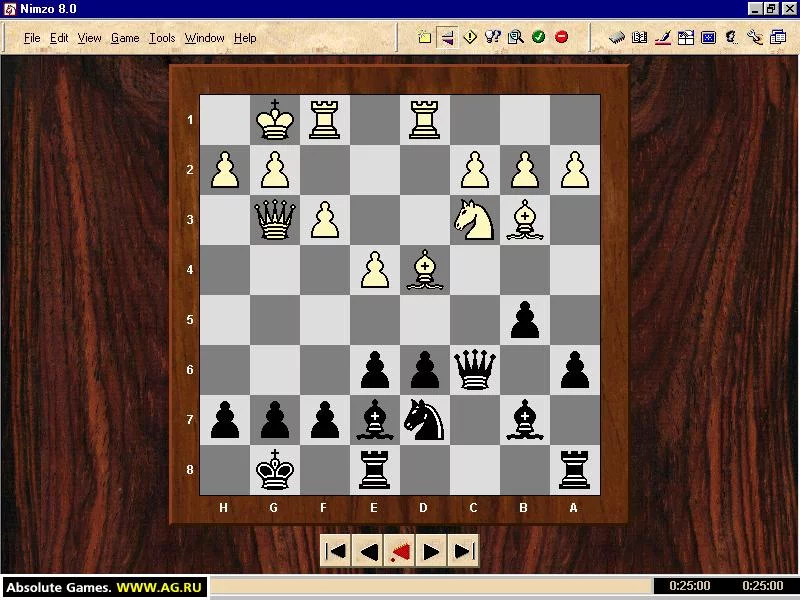
Task: Select the black knight on d7
Action: coord(424,420)
